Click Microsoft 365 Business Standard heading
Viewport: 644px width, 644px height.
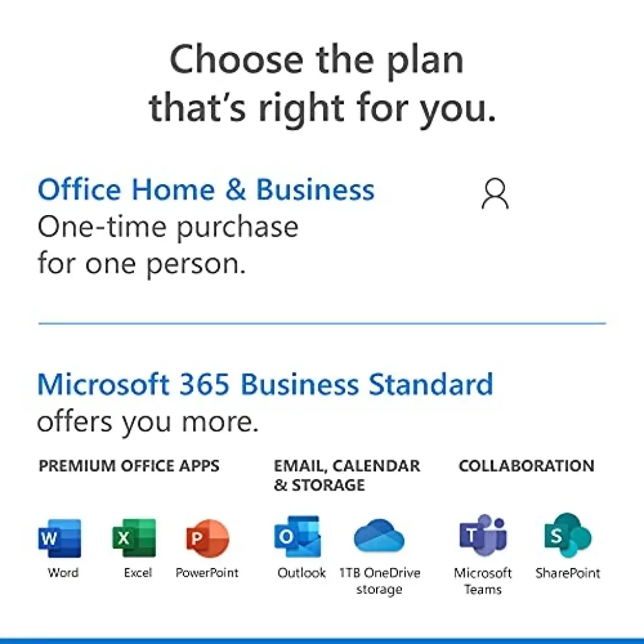265,384
